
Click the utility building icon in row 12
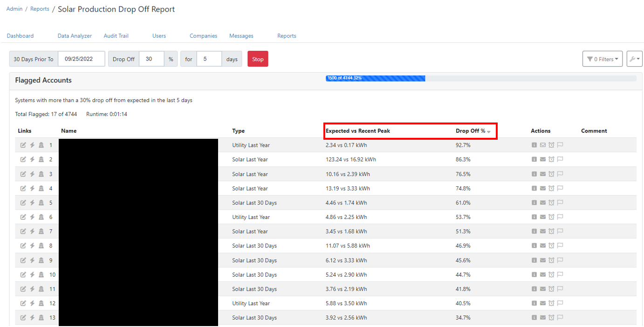point(41,303)
